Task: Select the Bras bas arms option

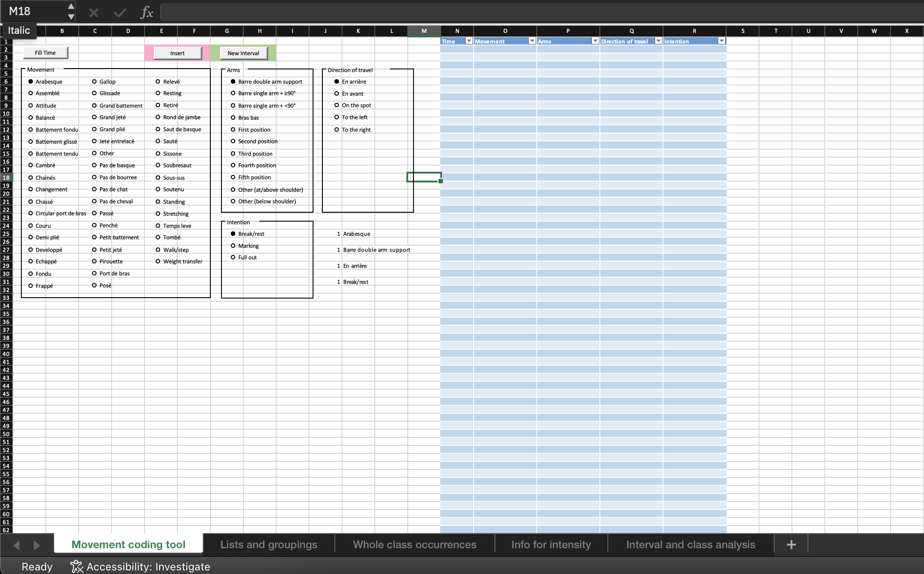Action: (233, 117)
